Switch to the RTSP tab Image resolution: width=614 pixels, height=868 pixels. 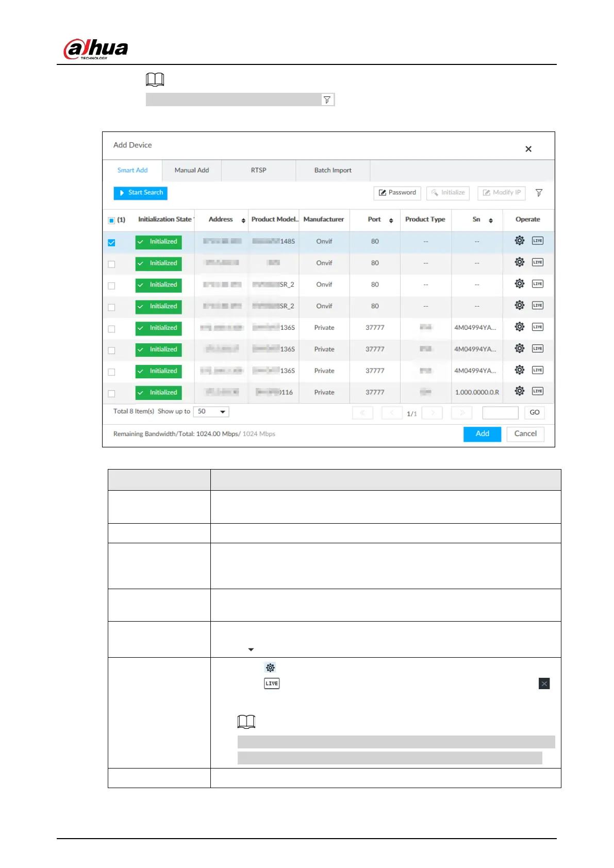pyautogui.click(x=259, y=171)
